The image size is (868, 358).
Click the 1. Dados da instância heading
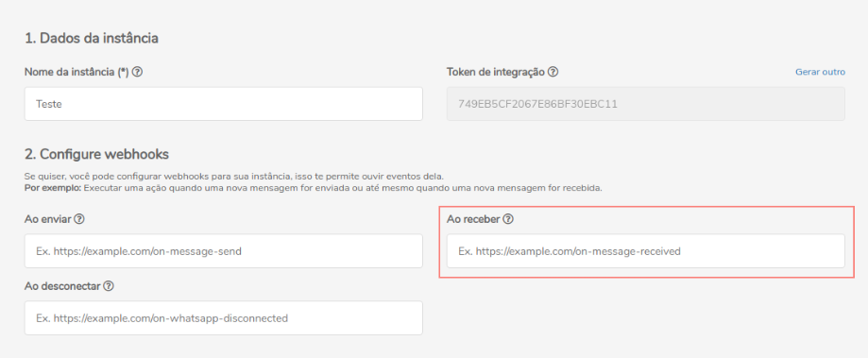(92, 38)
